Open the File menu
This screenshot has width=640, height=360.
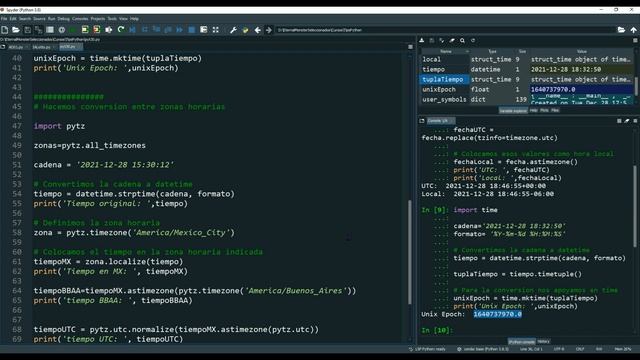click(4, 19)
